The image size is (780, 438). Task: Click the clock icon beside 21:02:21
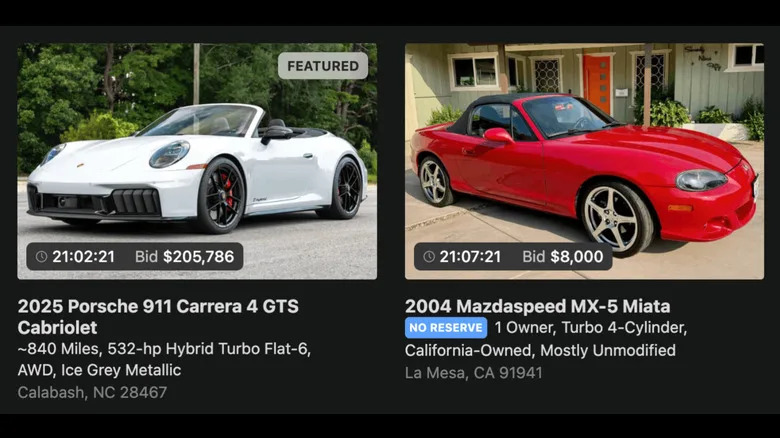[x=41, y=256]
